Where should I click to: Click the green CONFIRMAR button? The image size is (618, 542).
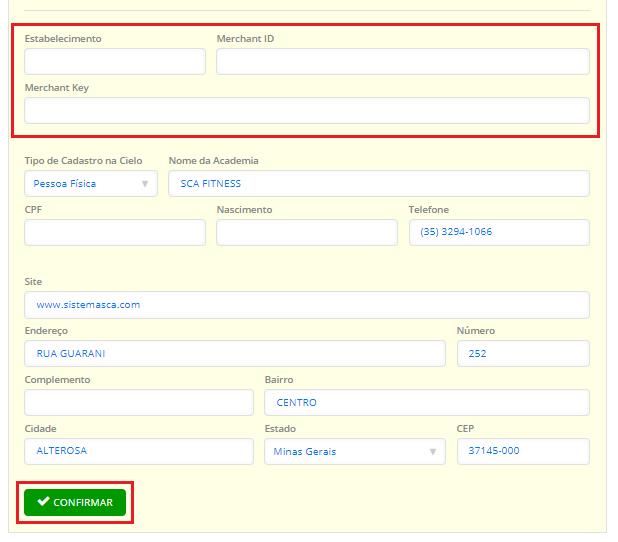click(x=75, y=503)
